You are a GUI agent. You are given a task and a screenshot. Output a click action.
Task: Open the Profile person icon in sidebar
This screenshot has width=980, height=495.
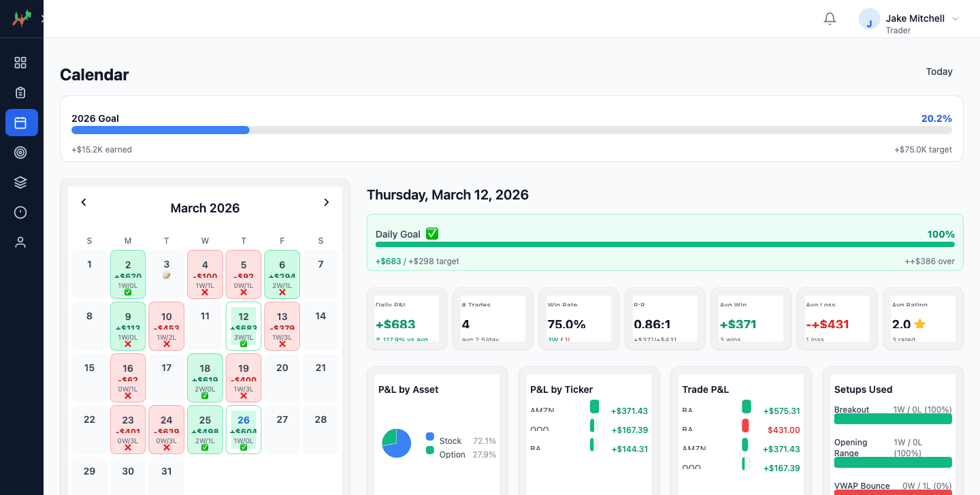[20, 242]
